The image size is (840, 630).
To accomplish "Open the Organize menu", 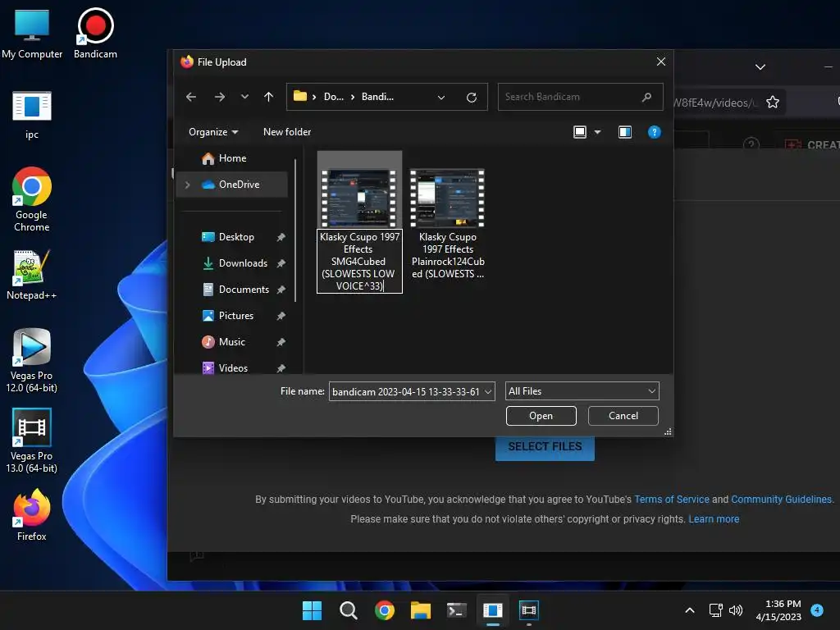I will point(213,132).
